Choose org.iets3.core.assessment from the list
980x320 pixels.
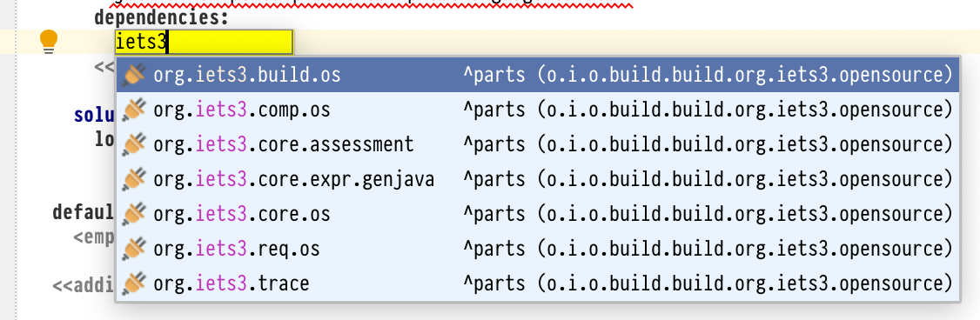coord(537,144)
